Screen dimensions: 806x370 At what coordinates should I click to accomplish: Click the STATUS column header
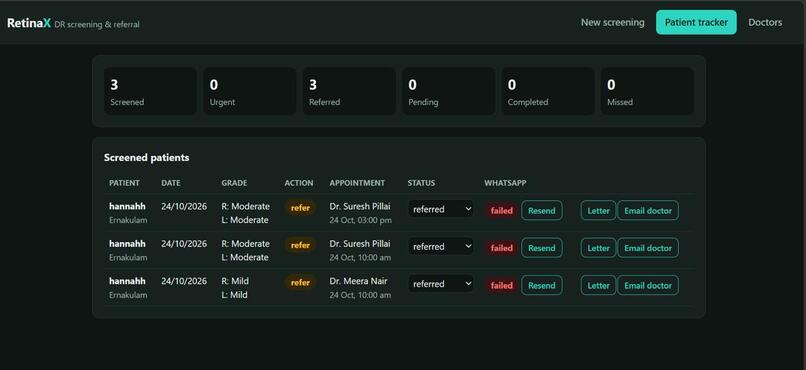pyautogui.click(x=421, y=183)
